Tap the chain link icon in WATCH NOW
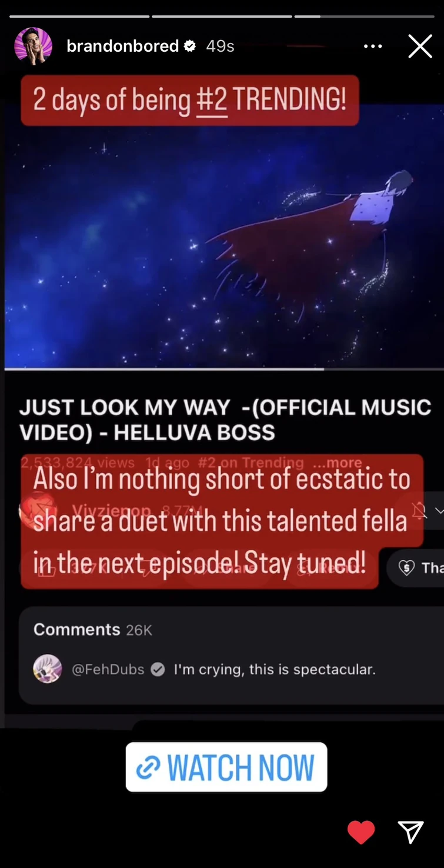The width and height of the screenshot is (444, 868). pos(148,768)
